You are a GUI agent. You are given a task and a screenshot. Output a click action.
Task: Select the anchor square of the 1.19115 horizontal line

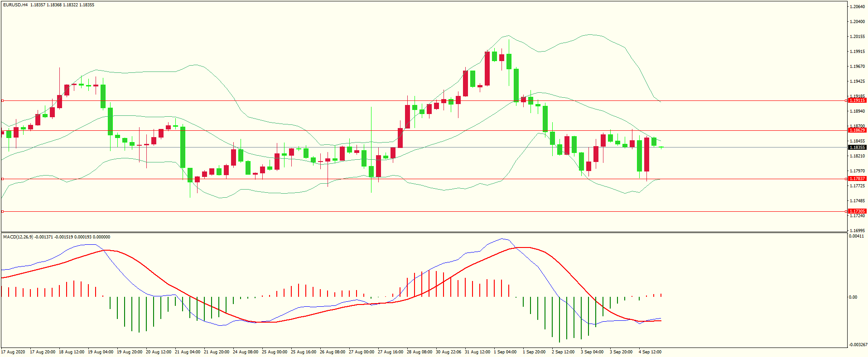(2, 101)
